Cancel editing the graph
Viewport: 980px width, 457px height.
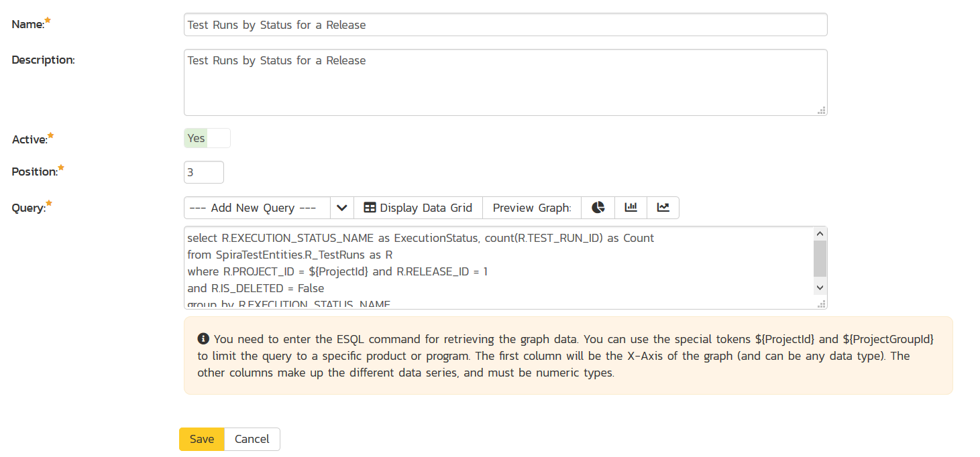(x=252, y=440)
